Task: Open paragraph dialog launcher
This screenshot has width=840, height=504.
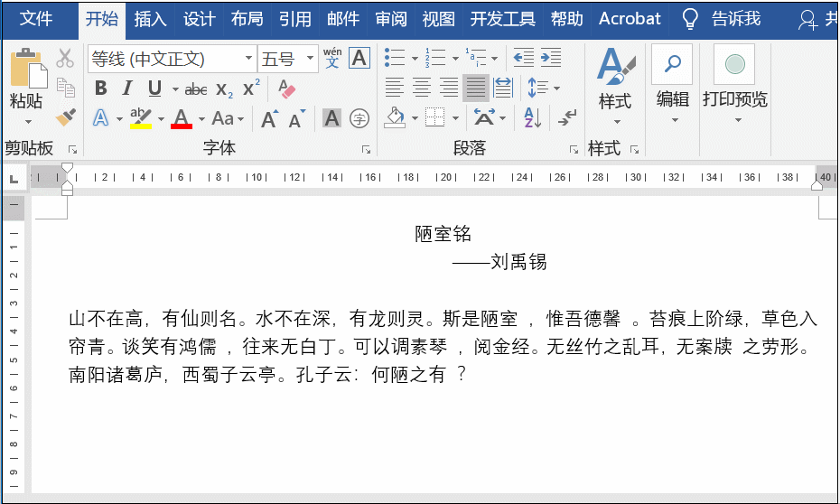Action: pyautogui.click(x=574, y=149)
